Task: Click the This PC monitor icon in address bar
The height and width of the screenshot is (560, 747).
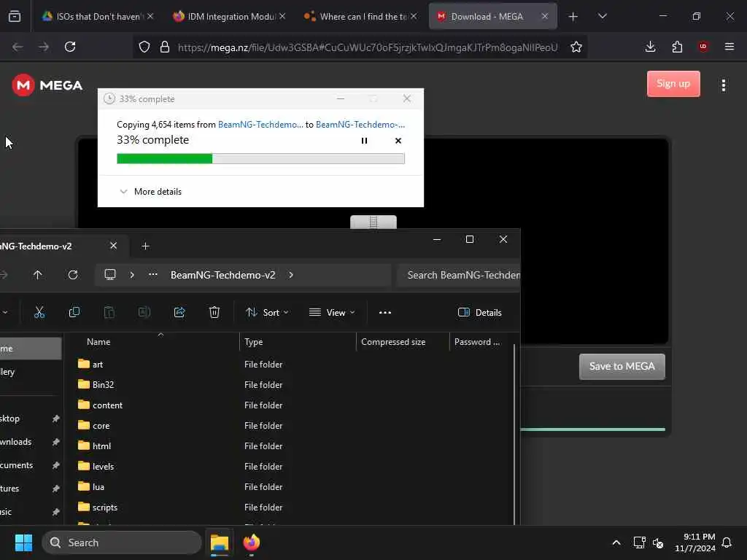Action: pyautogui.click(x=110, y=275)
